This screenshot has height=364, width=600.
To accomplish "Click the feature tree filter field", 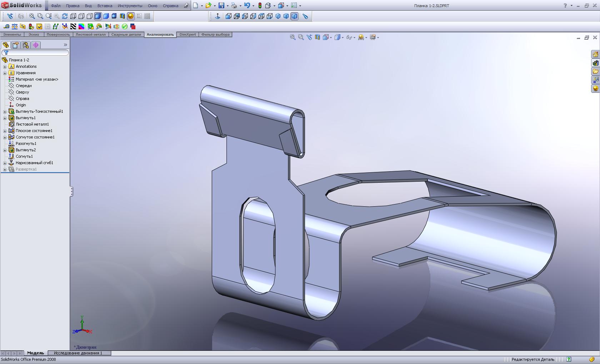I will 35,52.
